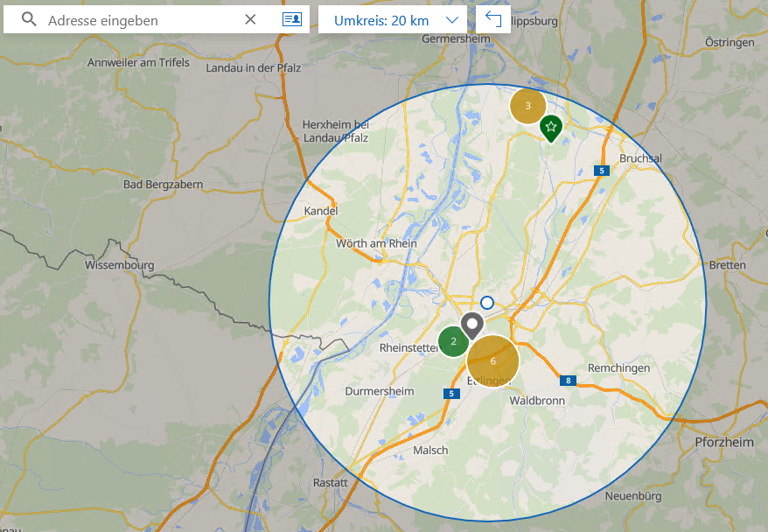Click the Bruchsal town label

[640, 157]
